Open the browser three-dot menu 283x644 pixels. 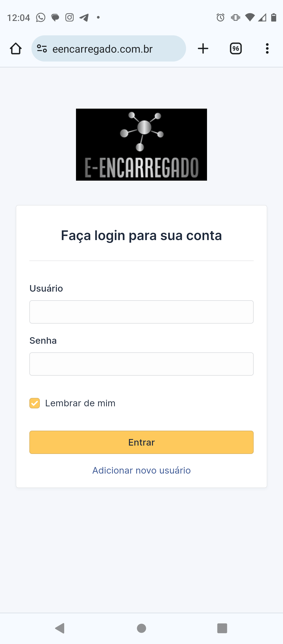pos(267,49)
